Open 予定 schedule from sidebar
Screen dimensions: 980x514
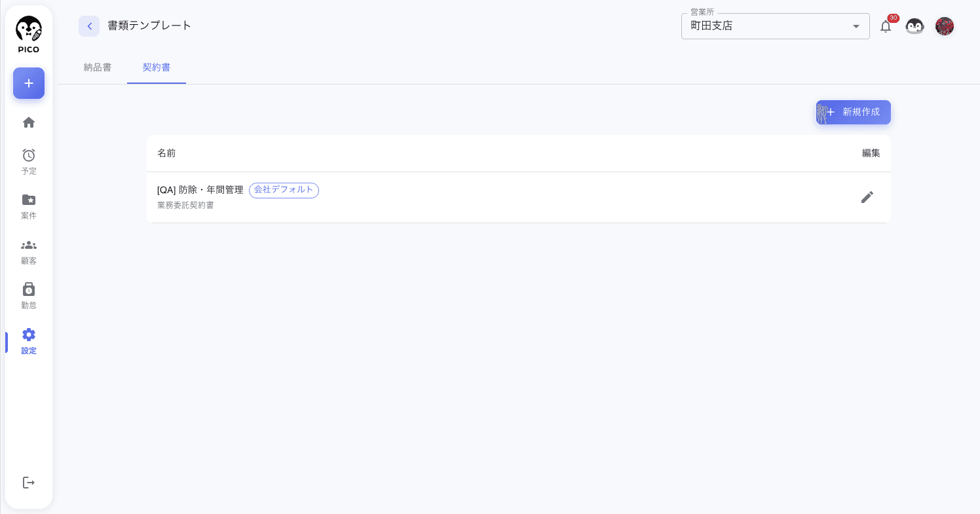[29, 162]
